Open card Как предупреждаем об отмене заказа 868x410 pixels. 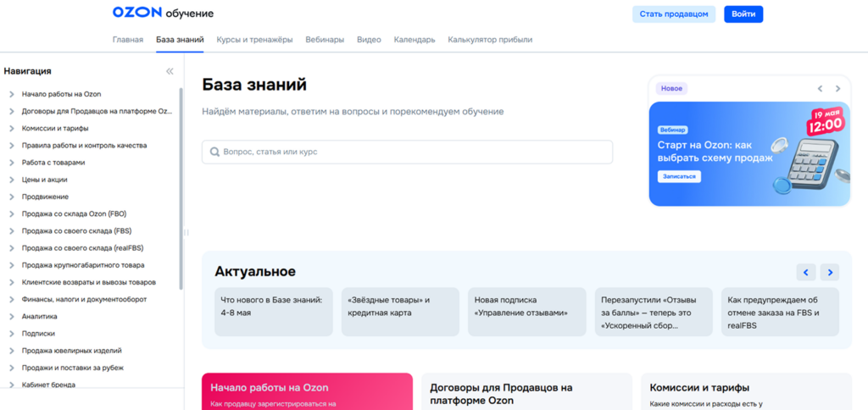pos(780,312)
